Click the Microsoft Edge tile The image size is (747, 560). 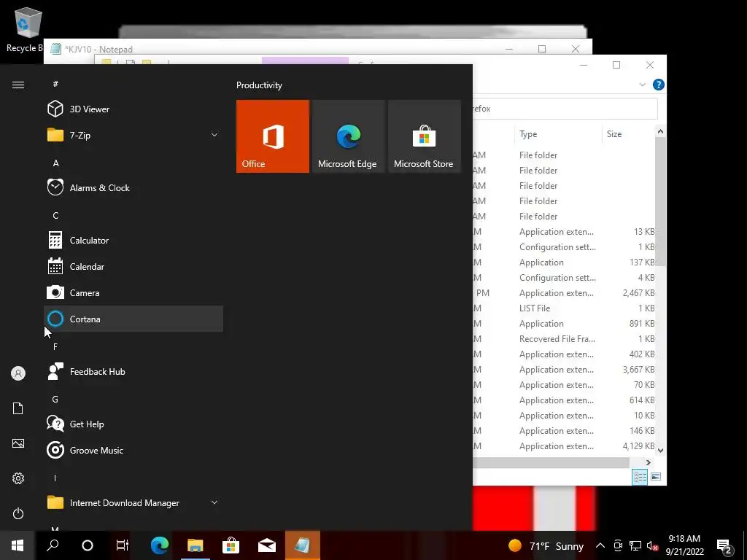(x=348, y=136)
